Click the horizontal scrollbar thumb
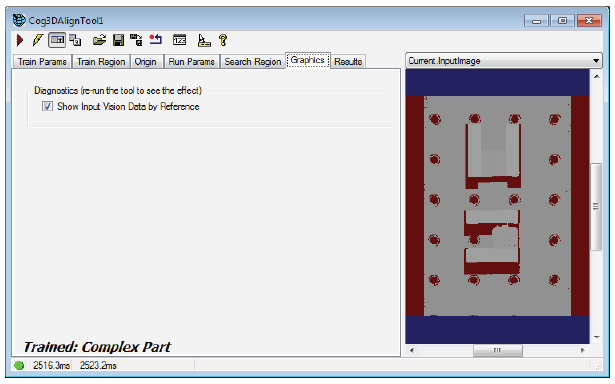The image size is (615, 384). (x=497, y=350)
